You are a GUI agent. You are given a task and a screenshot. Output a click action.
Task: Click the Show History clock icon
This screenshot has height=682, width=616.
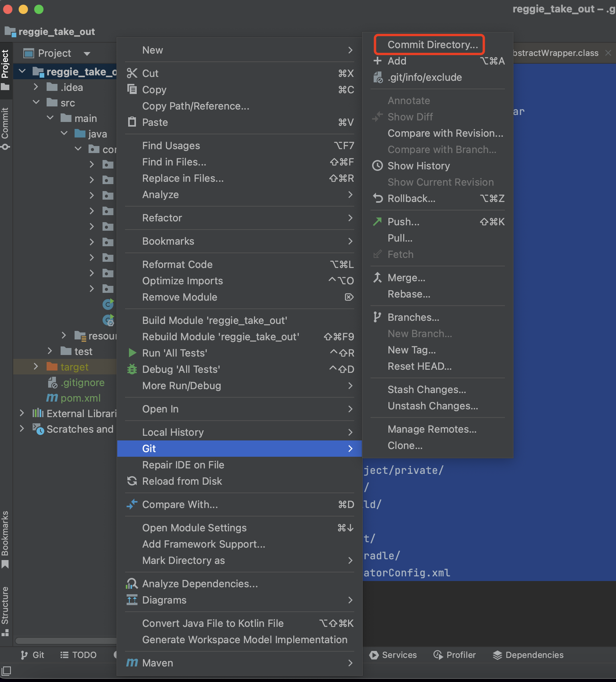377,166
